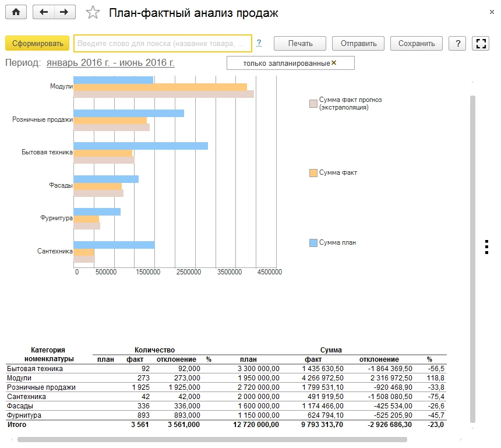Click the Печать button
501x448 pixels.
coord(300,43)
